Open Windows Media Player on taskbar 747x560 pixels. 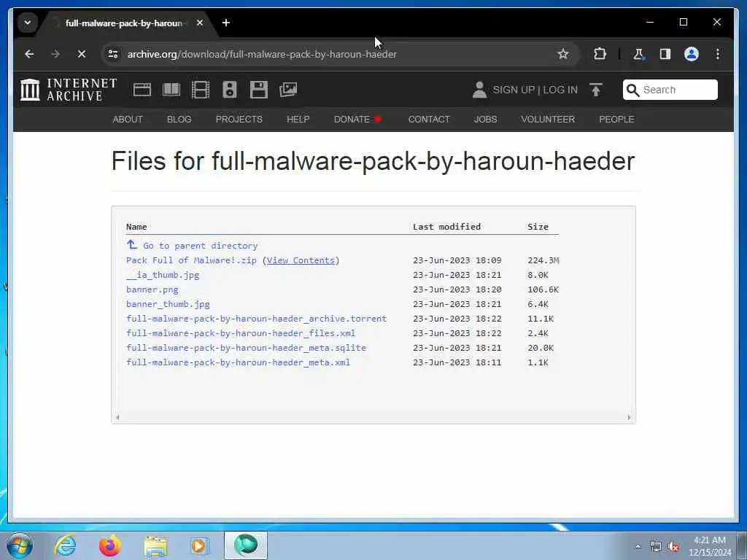tap(200, 545)
